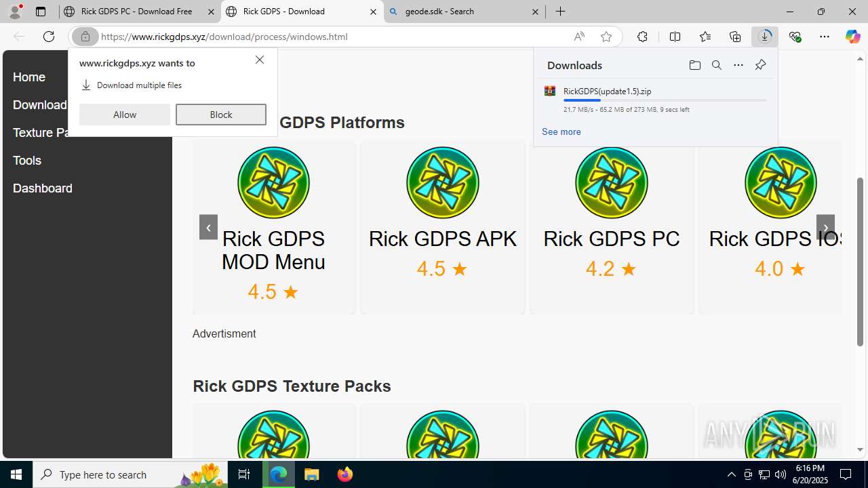Click the Rick GDPS Texture Packs heading
Image resolution: width=868 pixels, height=488 pixels.
292,386
